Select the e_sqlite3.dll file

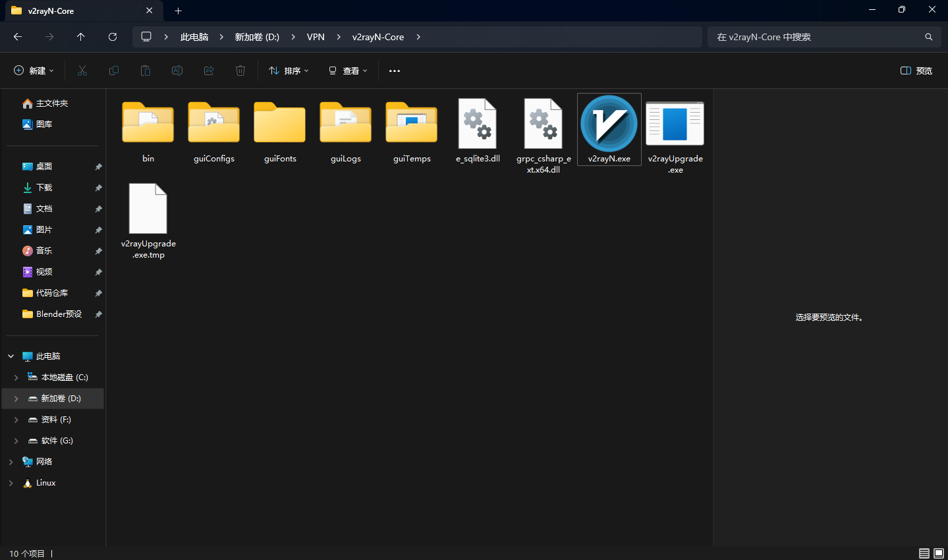click(x=478, y=131)
